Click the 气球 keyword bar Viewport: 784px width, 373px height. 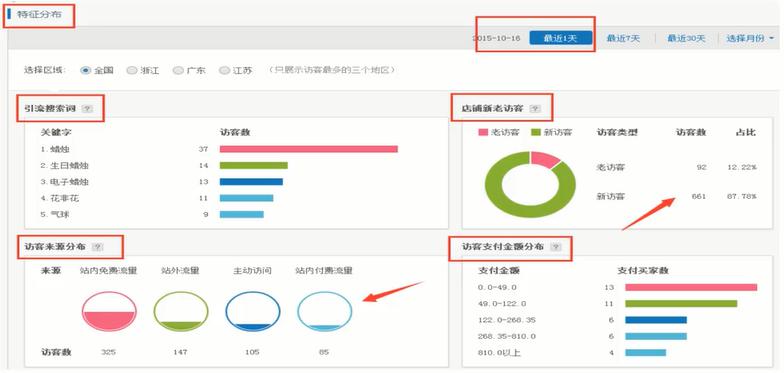point(242,214)
